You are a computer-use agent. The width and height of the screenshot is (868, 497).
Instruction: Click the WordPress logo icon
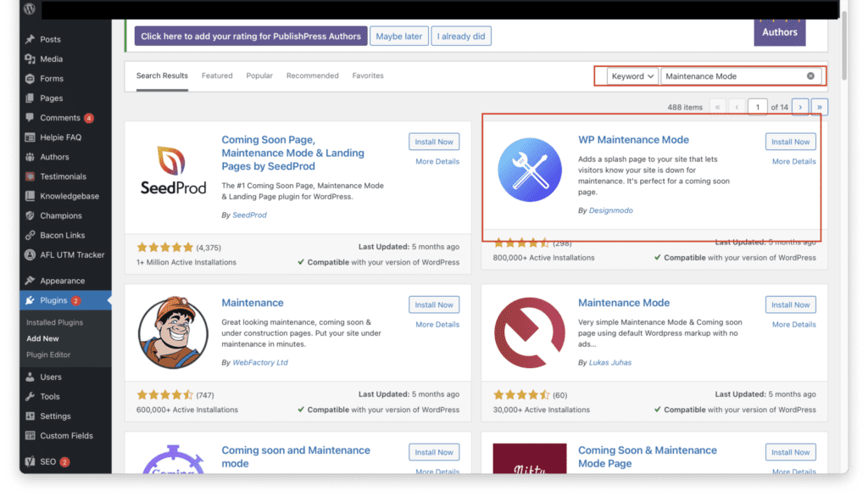[30, 10]
